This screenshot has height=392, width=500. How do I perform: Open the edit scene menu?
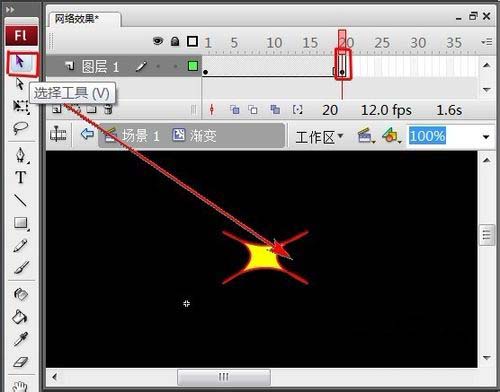coord(366,136)
